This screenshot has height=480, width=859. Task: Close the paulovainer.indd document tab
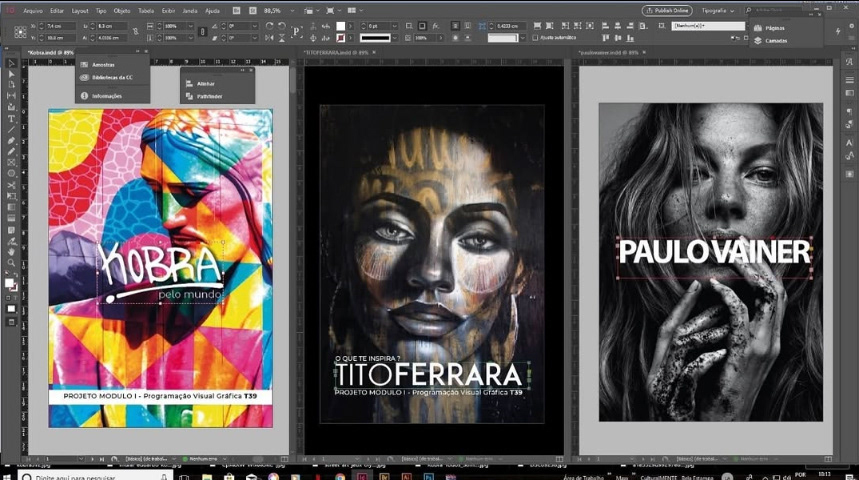(644, 53)
